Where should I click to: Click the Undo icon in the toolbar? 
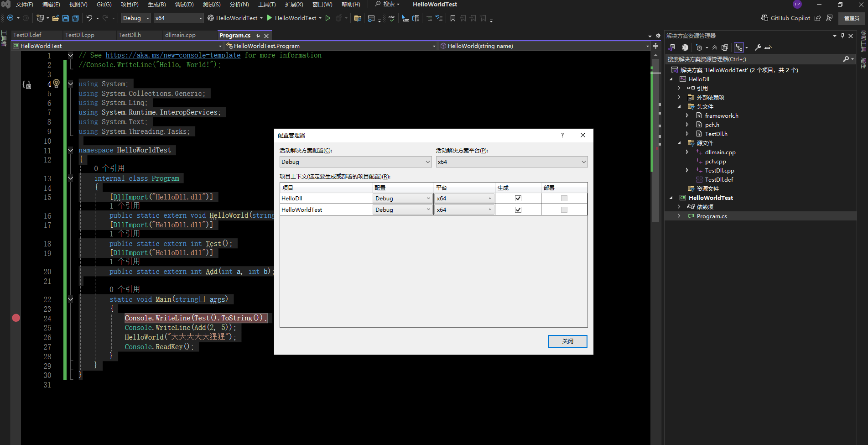(x=89, y=18)
